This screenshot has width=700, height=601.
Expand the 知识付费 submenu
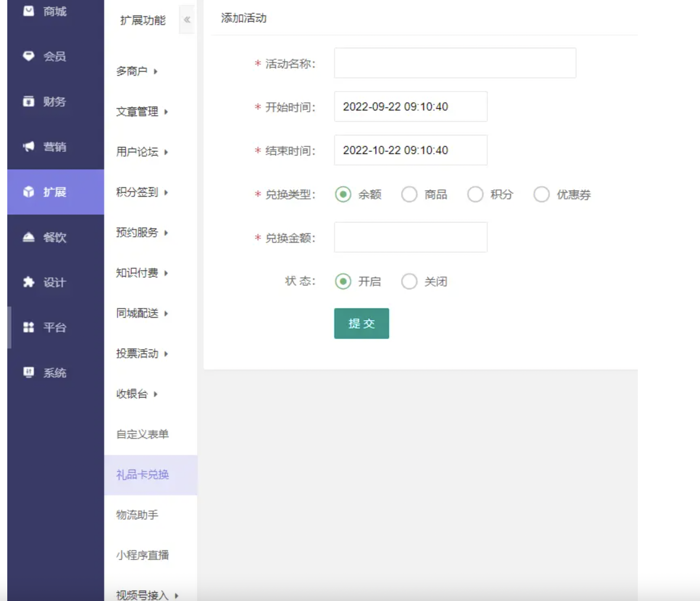tap(142, 273)
